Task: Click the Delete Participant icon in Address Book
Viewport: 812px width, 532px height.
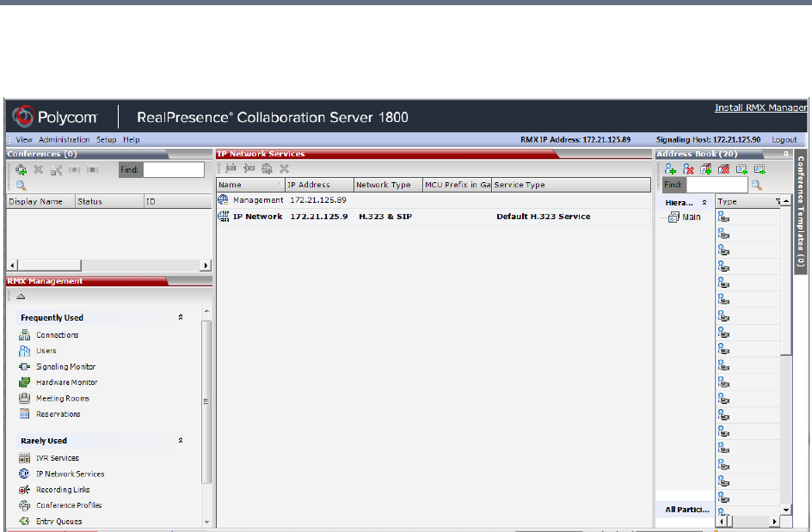Action: point(688,169)
